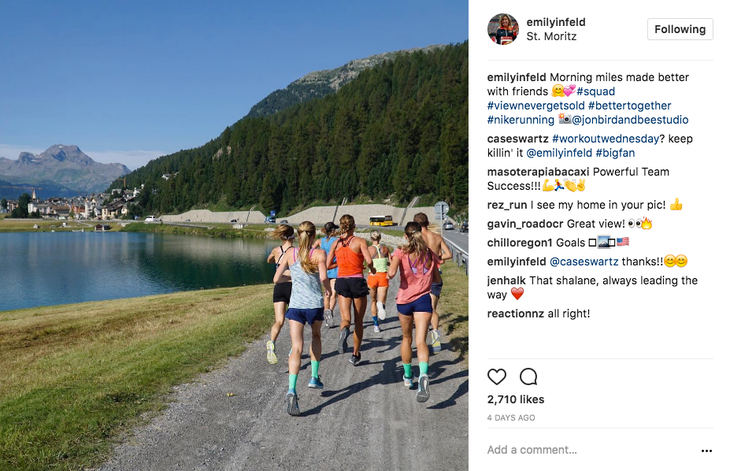This screenshot has height=471, width=730.
Task: Click the runners photo
Action: (x=234, y=236)
